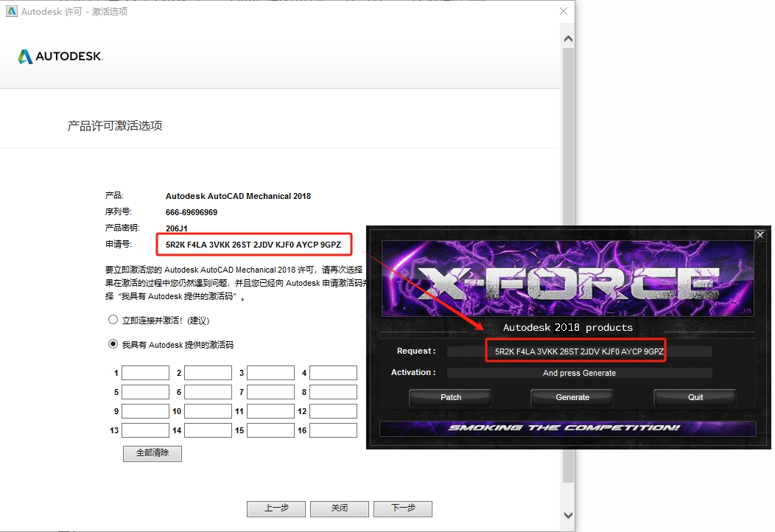Click activation code input field 3
Screen dimensions: 775x532
[x=271, y=373]
